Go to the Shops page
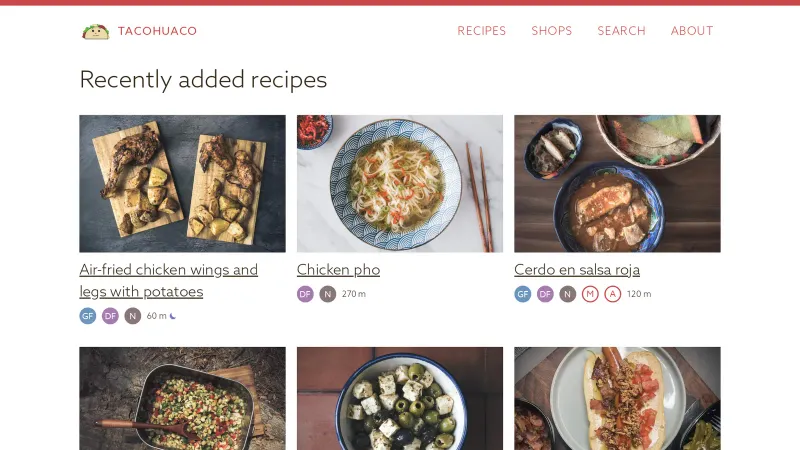The width and height of the screenshot is (800, 450). coord(552,31)
